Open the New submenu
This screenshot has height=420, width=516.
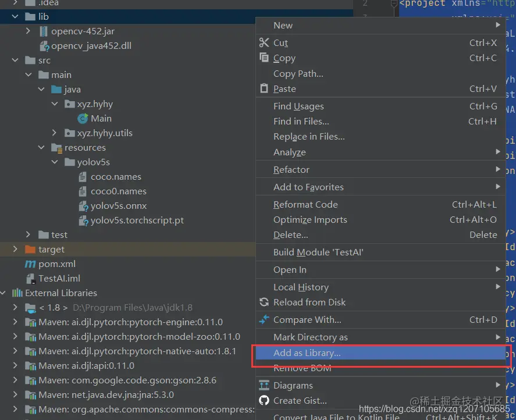click(380, 26)
